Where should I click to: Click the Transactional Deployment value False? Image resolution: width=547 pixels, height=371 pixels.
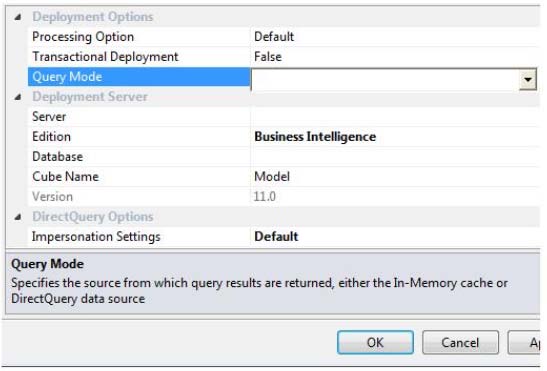[268, 57]
